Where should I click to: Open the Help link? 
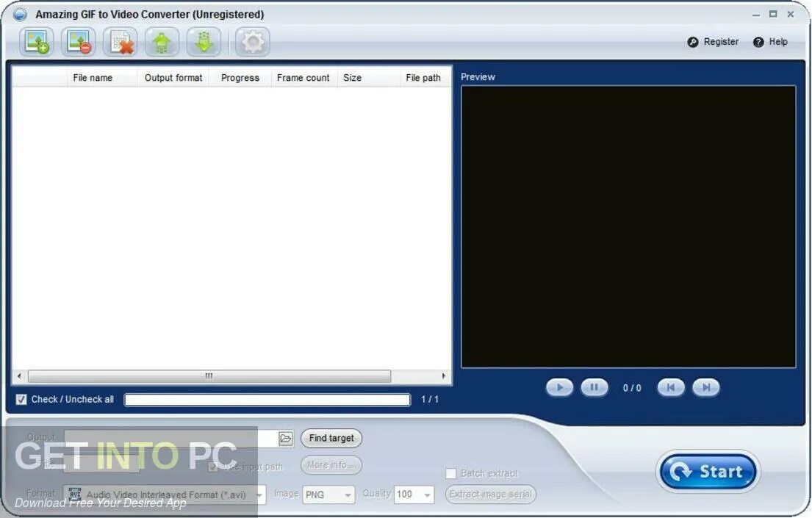click(x=771, y=42)
